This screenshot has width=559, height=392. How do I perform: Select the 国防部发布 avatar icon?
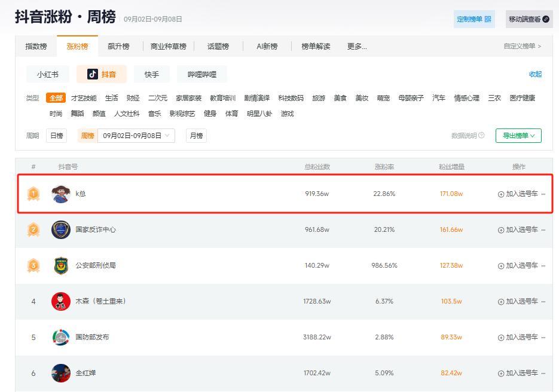(x=60, y=337)
